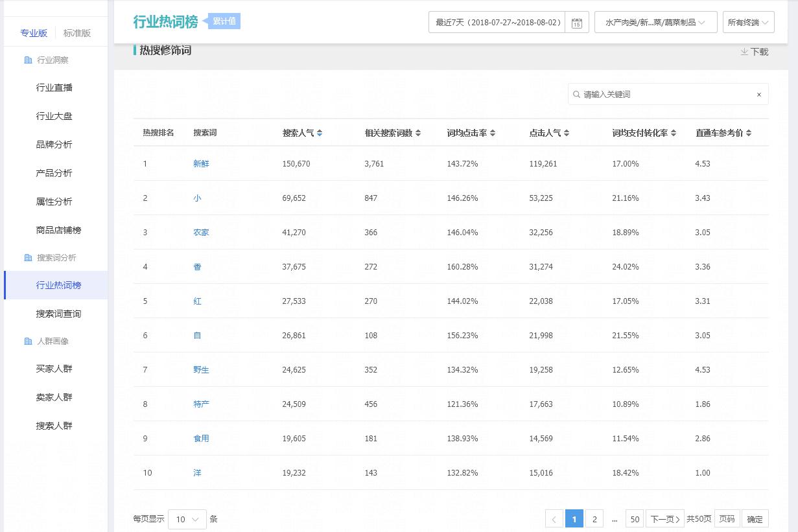Click the 人群画像 section icon

click(28, 341)
